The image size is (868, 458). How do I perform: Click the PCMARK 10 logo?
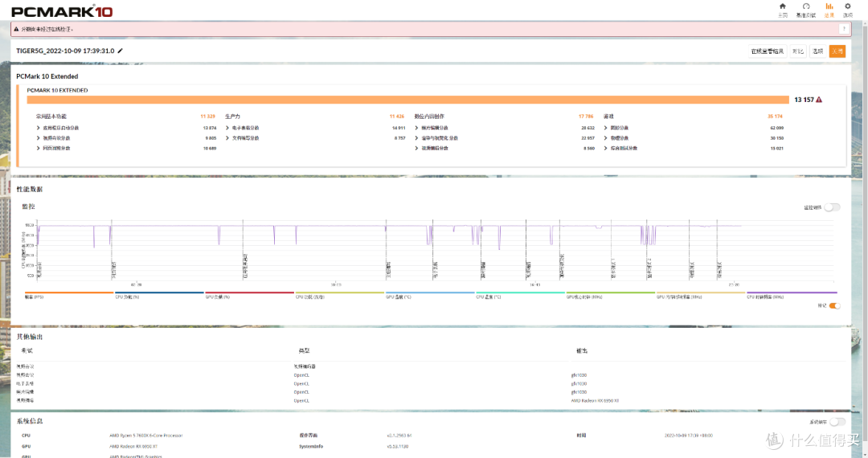point(62,11)
